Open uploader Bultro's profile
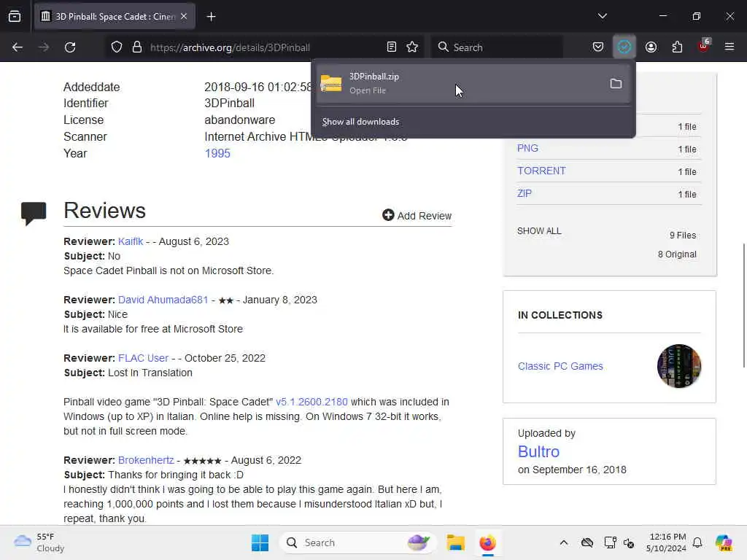Image resolution: width=747 pixels, height=560 pixels. coord(538,451)
